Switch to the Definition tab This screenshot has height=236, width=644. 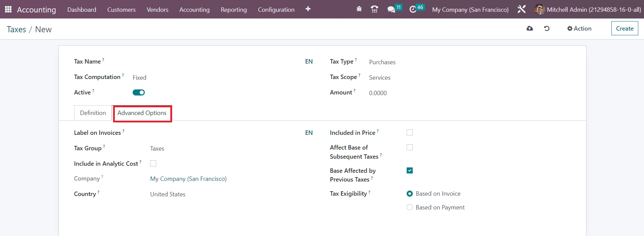coord(93,113)
